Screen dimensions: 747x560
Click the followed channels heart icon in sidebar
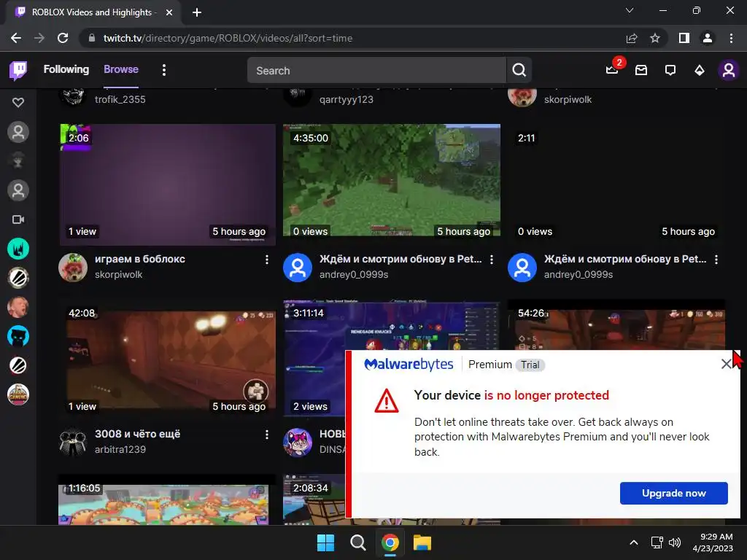[18, 102]
